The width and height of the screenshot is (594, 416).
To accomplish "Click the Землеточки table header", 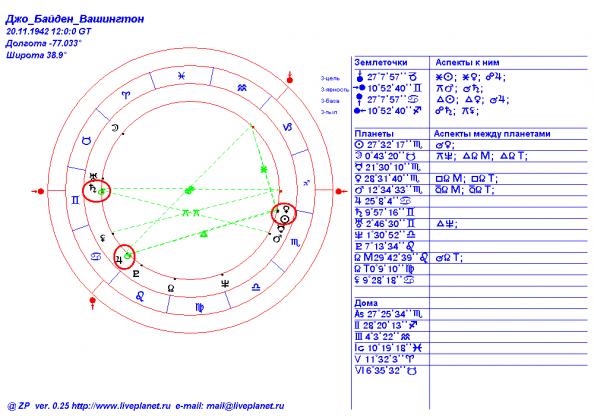I will click(x=381, y=62).
